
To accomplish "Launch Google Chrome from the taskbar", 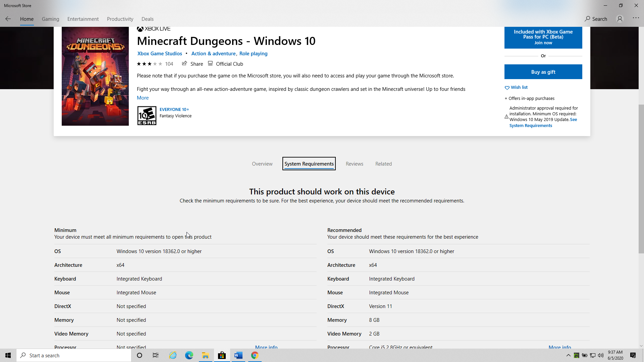I will point(255,355).
